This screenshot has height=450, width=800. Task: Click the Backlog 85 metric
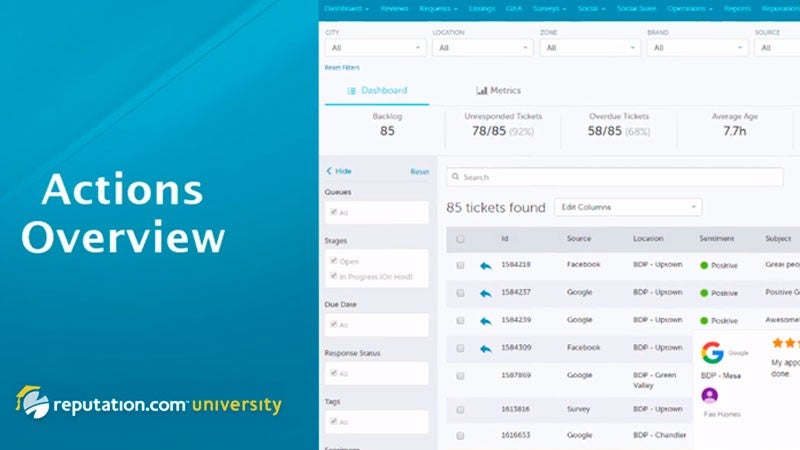point(387,124)
